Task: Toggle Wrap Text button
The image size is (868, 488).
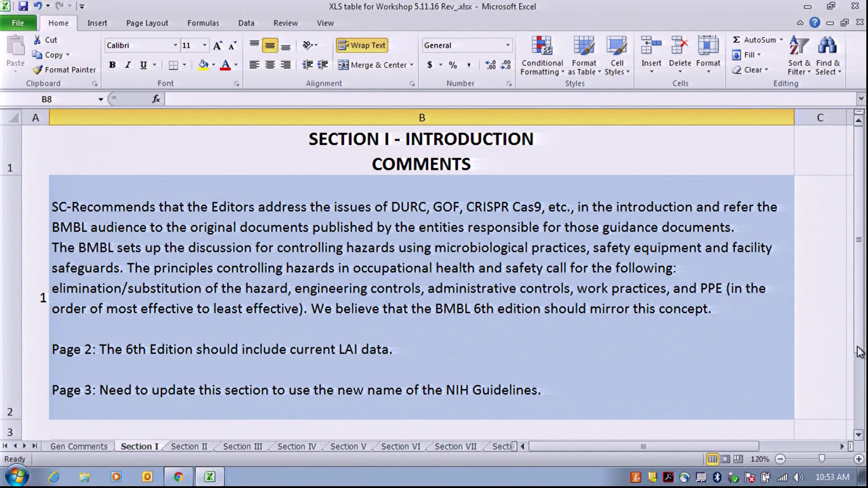Action: (362, 45)
